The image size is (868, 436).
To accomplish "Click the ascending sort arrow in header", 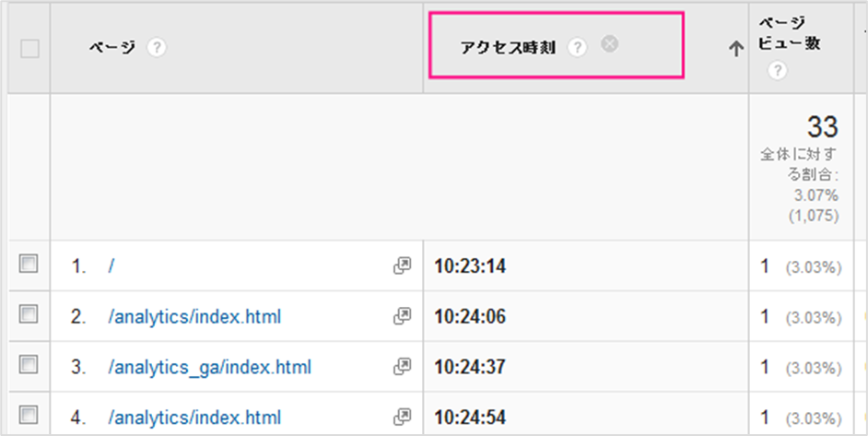I will [735, 49].
